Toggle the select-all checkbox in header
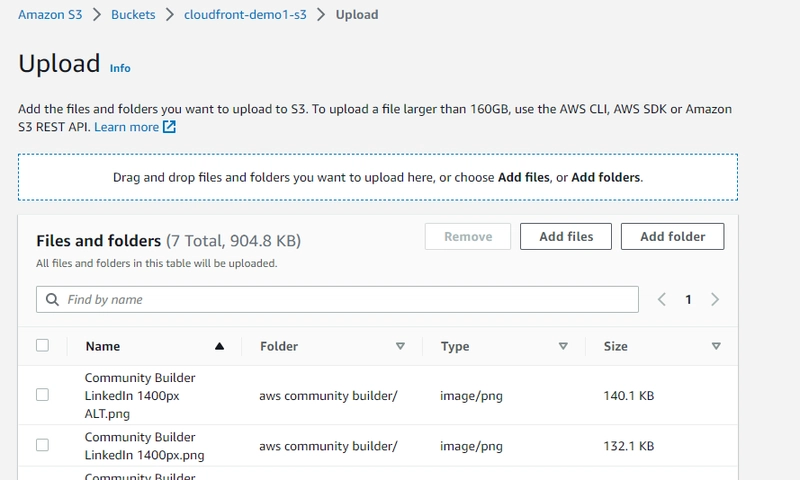This screenshot has width=800, height=480. (42, 346)
